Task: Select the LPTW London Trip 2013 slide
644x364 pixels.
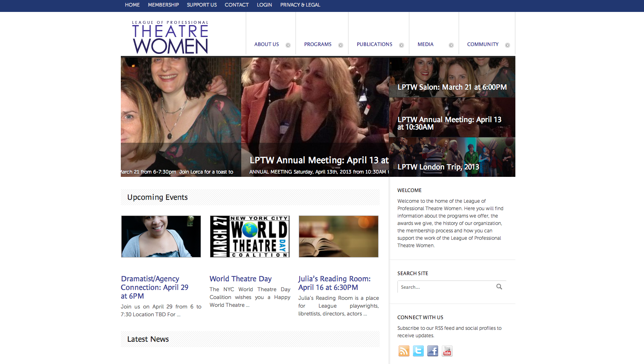Action: coord(438,167)
